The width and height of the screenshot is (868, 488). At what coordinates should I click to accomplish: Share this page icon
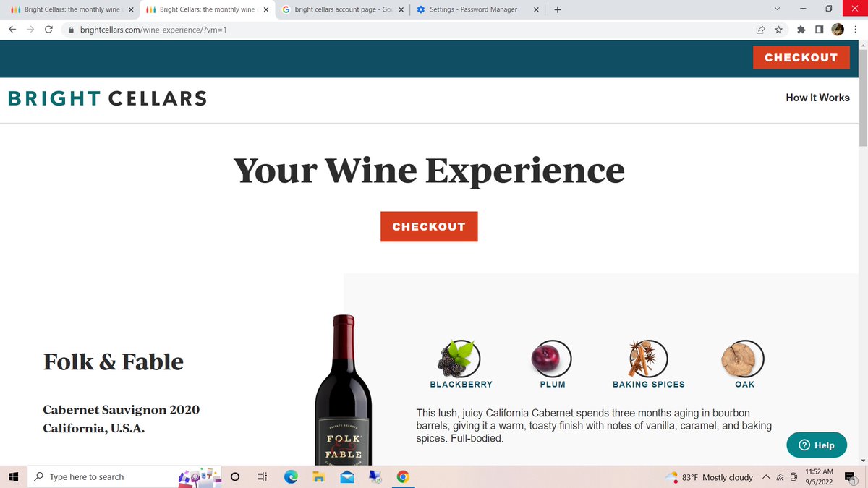[762, 30]
